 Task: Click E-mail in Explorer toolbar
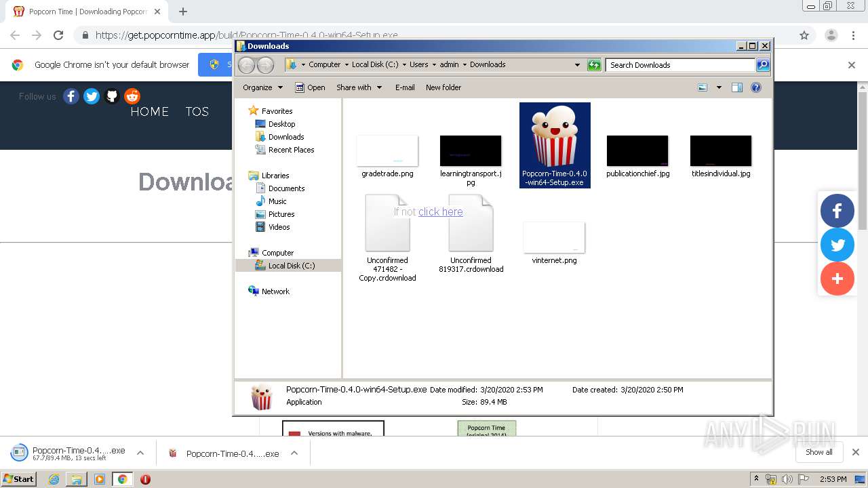[x=405, y=87]
